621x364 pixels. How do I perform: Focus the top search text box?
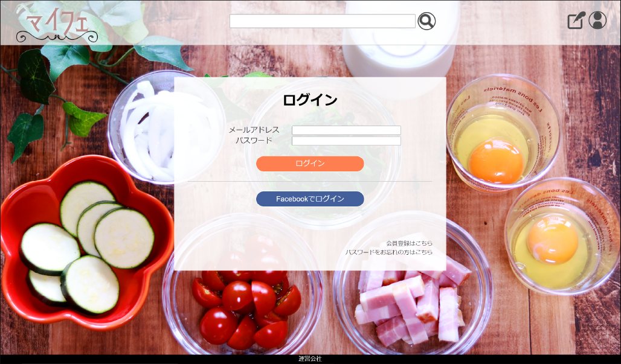(323, 21)
